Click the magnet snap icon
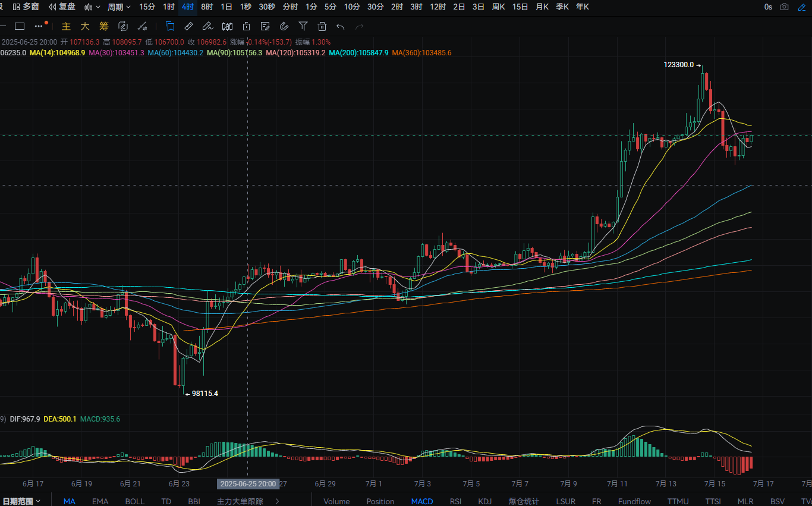Screen dimensions: 812x506 (x=284, y=26)
